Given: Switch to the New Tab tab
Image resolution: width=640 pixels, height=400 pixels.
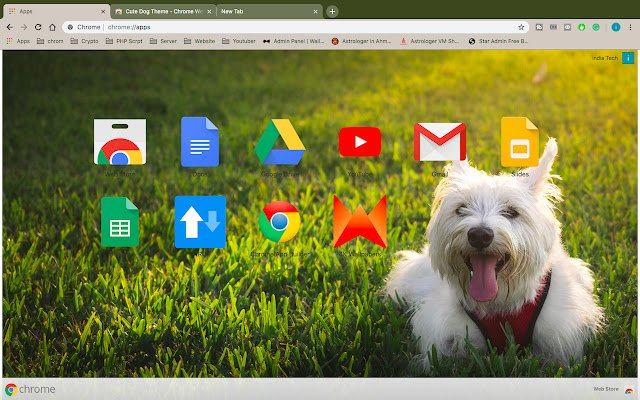Looking at the screenshot, I should tap(265, 11).
